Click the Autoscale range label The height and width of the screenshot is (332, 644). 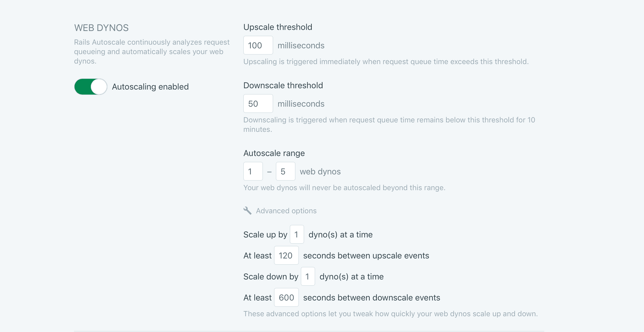[274, 153]
